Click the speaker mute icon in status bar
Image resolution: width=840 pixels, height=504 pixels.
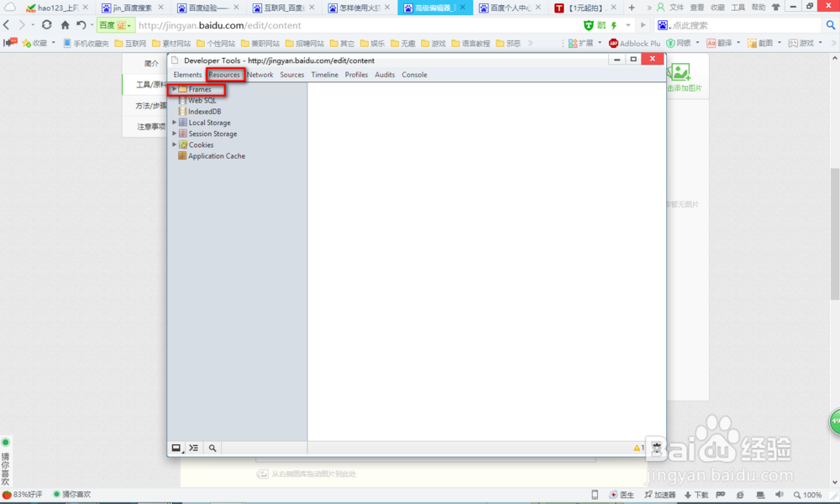click(x=780, y=495)
